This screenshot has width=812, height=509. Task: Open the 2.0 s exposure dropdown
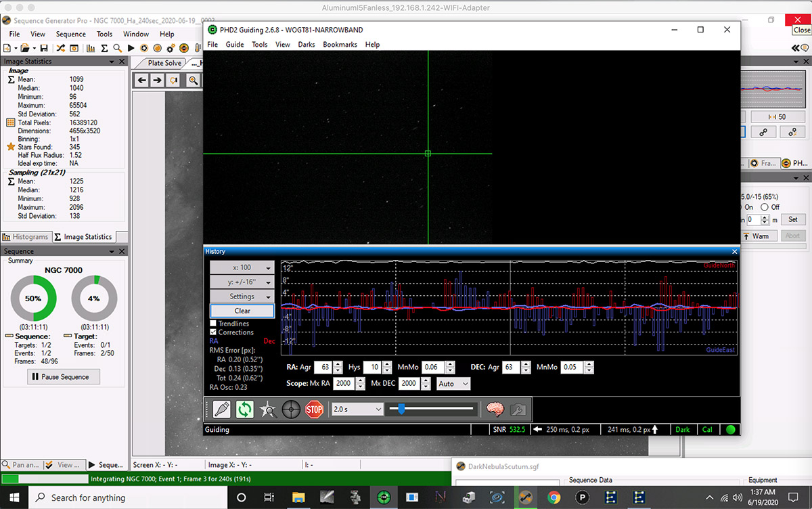coord(357,410)
